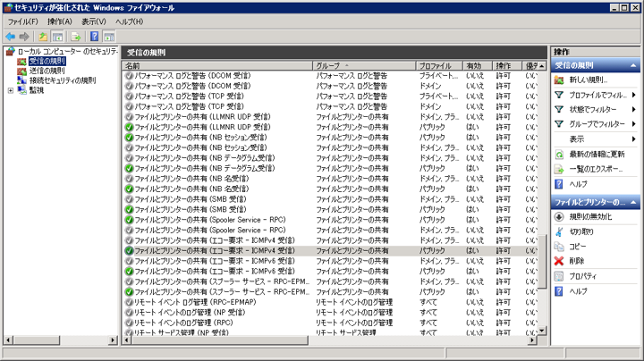Open グループでフィルター submenu

[x=596, y=124]
